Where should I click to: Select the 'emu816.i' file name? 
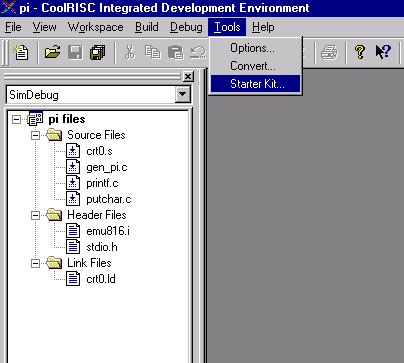[108, 231]
